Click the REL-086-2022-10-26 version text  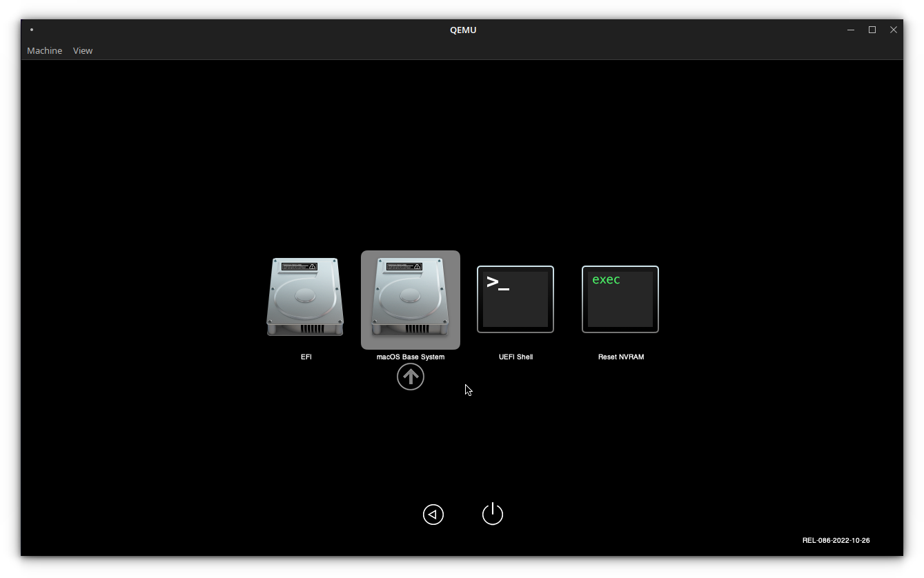pyautogui.click(x=836, y=540)
